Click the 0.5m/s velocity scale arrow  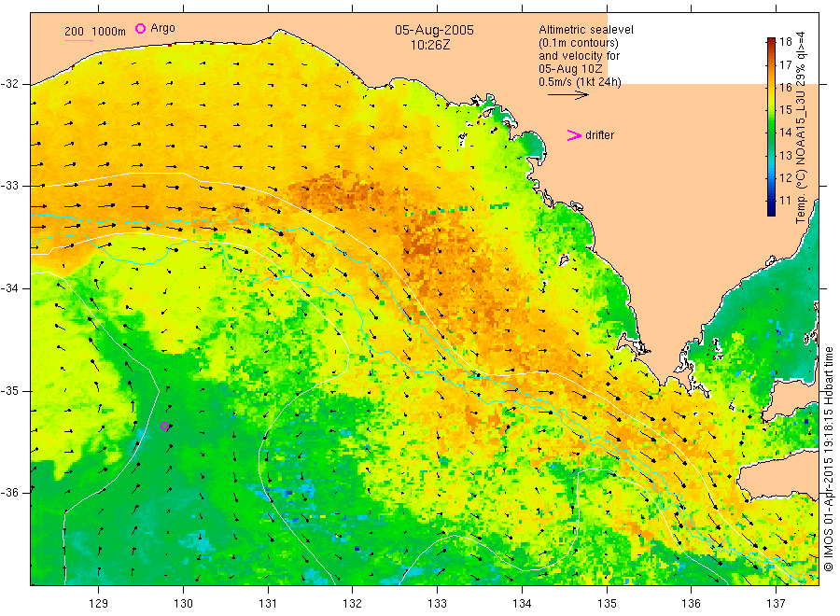click(567, 95)
